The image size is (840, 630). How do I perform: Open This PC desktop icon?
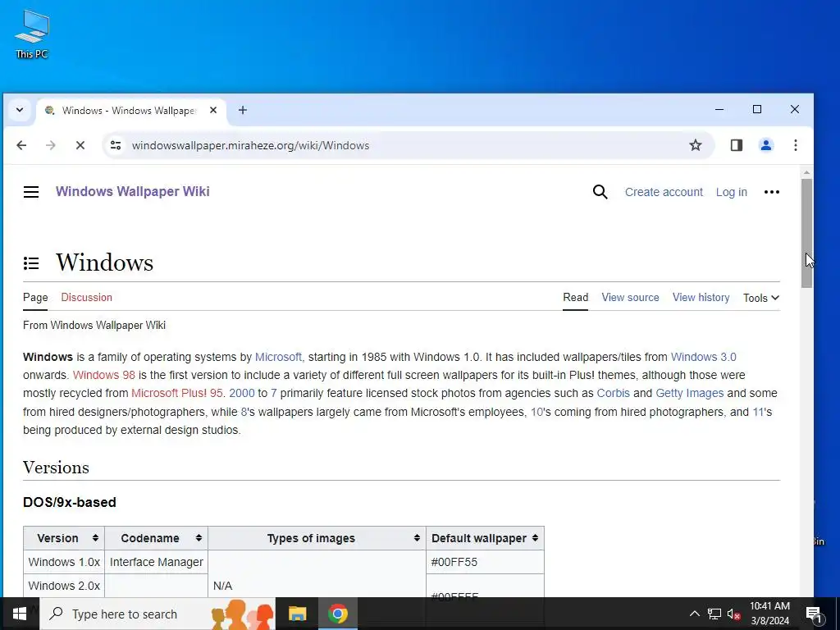[32, 34]
